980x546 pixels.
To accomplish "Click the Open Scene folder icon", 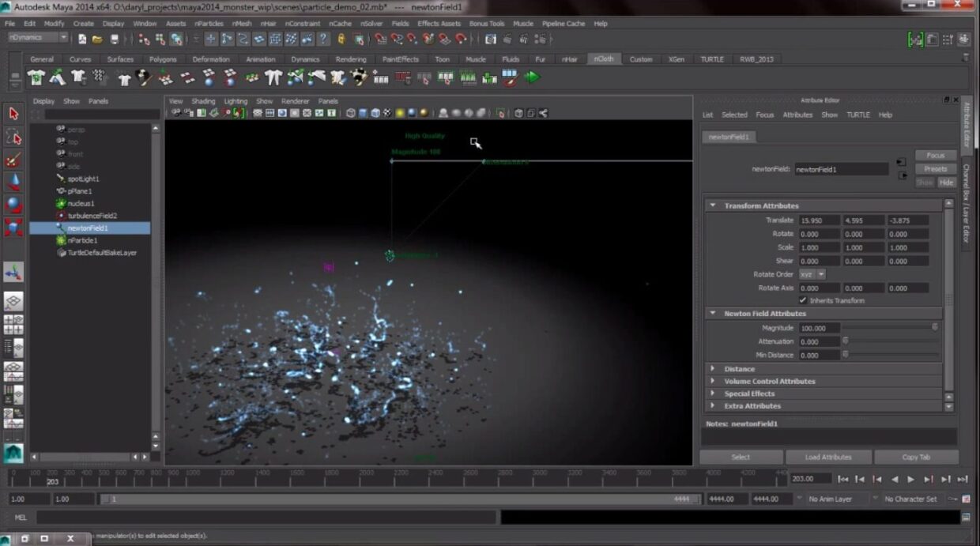I will (x=98, y=39).
